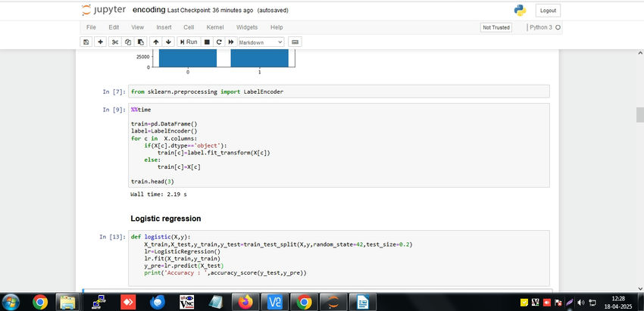Image resolution: width=644 pixels, height=311 pixels.
Task: Click the scrollbar up arrow
Action: click(640, 53)
